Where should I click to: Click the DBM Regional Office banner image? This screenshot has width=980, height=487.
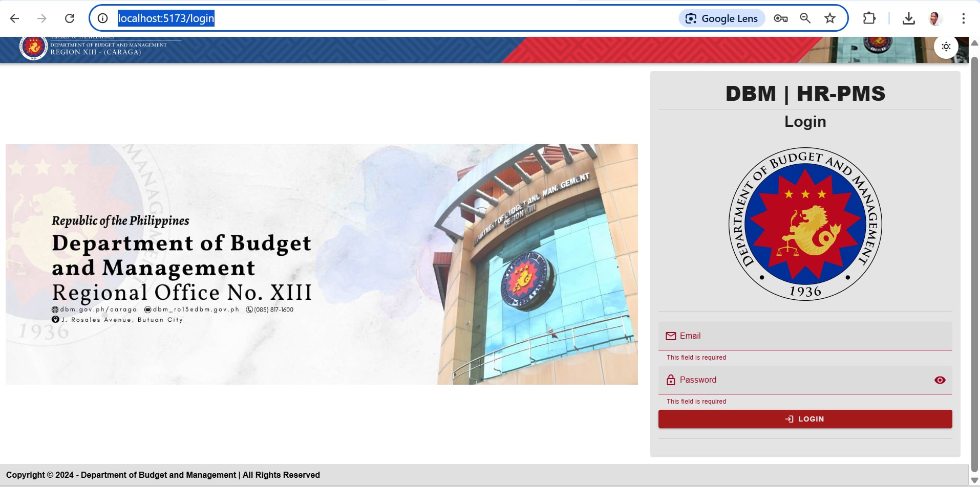[x=322, y=264]
